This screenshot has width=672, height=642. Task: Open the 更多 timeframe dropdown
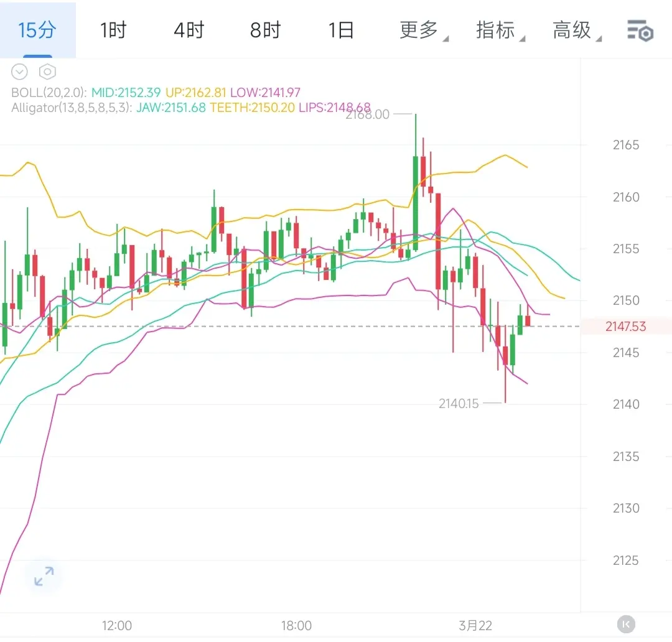[x=424, y=30]
